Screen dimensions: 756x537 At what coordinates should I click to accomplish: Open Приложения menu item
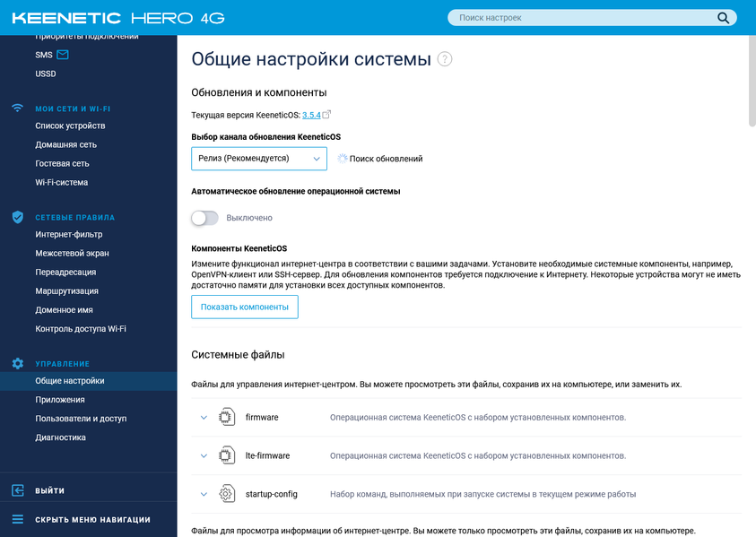point(60,400)
